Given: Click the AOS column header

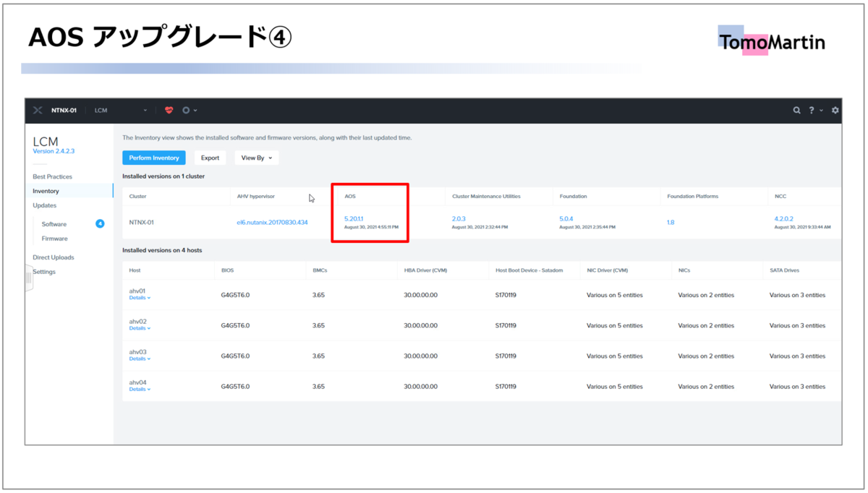Looking at the screenshot, I should click(x=350, y=197).
